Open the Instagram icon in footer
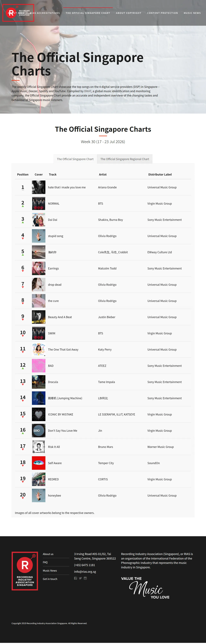 pos(85,578)
